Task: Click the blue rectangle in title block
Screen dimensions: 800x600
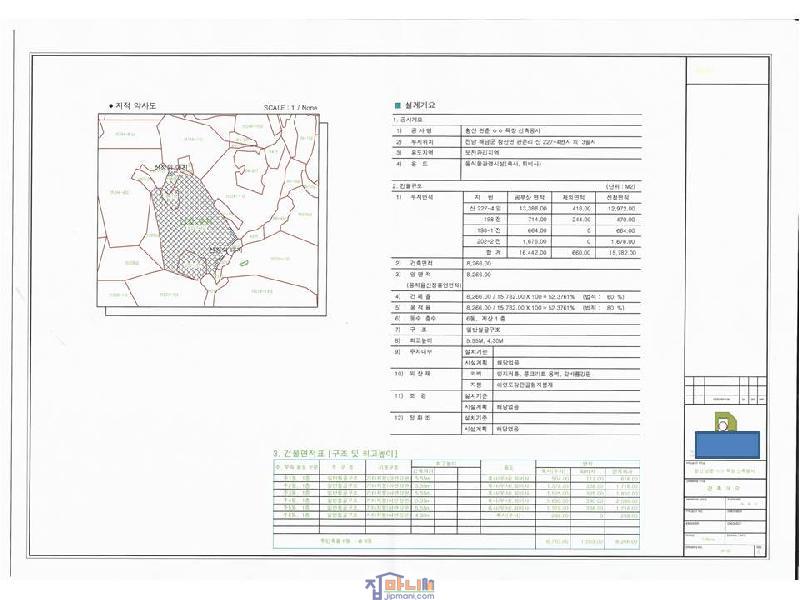Action: tap(722, 442)
